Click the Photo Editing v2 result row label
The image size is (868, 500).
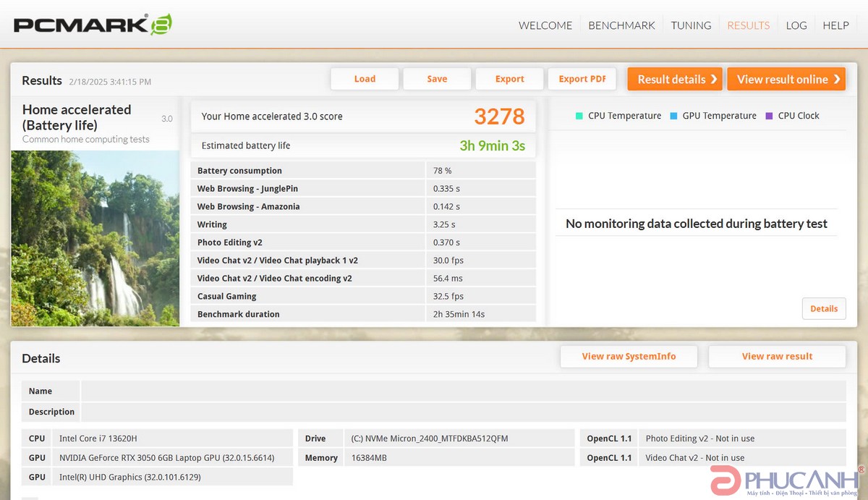point(231,242)
